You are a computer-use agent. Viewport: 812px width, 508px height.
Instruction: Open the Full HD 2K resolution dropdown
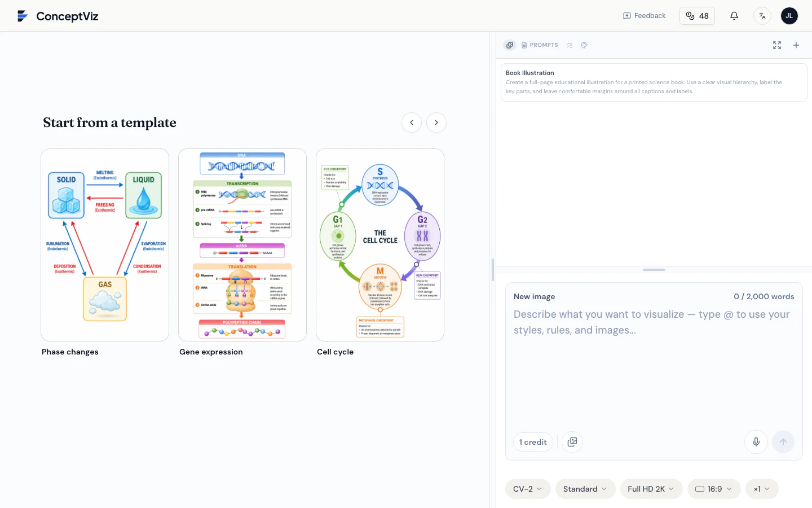[651, 489]
